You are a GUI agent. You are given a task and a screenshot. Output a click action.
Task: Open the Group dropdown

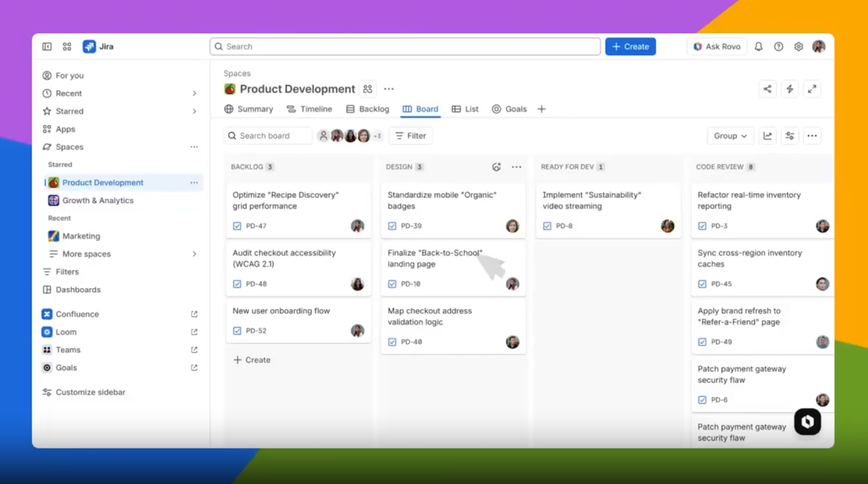click(x=729, y=135)
